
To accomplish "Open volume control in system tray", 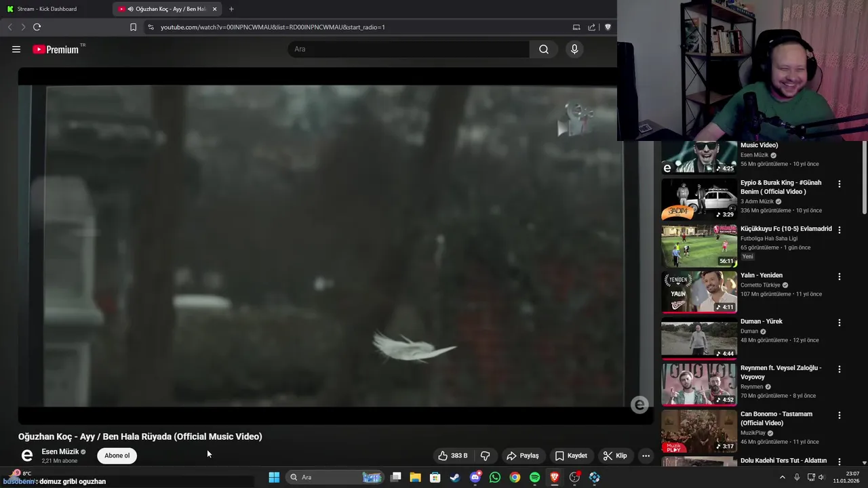I will coord(821,477).
